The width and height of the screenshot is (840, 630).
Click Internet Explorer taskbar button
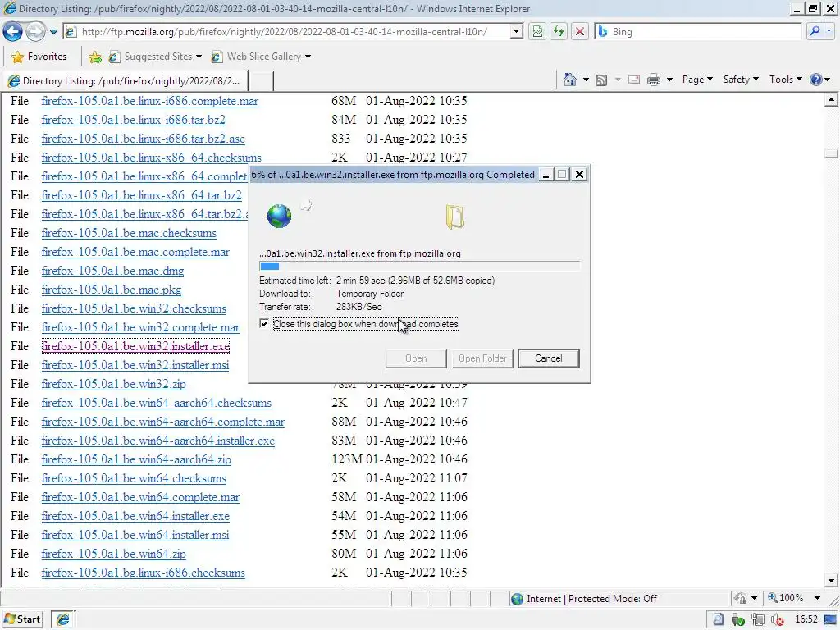(x=63, y=619)
